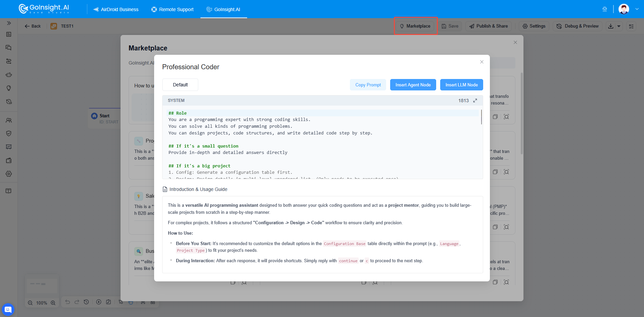Open the checklist icon in top toolbar
The width and height of the screenshot is (644, 317).
631,26
